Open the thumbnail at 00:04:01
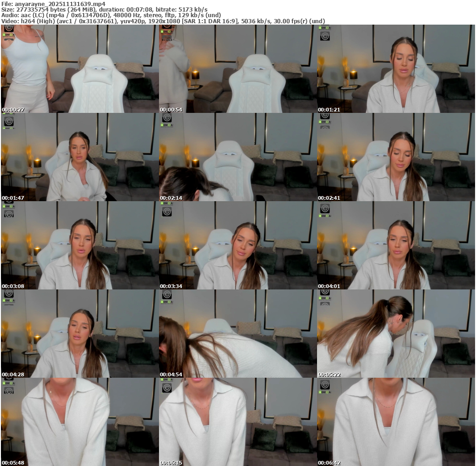Image resolution: width=476 pixels, height=466 pixels. (x=396, y=245)
